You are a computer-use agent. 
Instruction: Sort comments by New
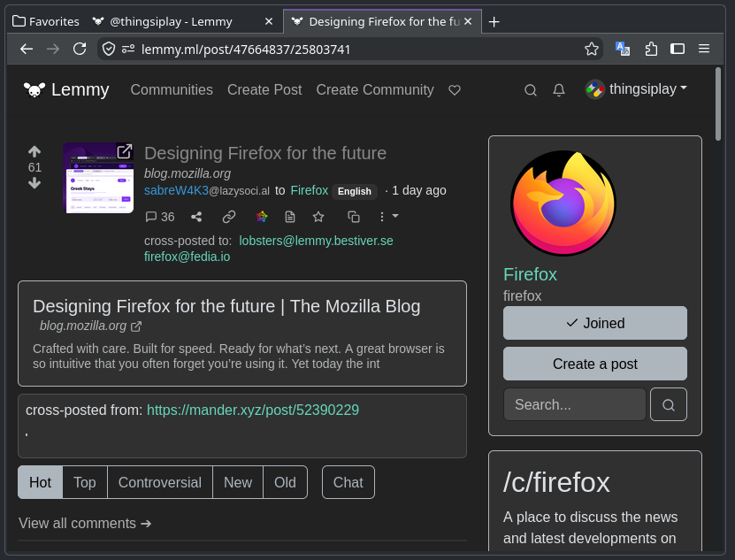[x=238, y=482]
